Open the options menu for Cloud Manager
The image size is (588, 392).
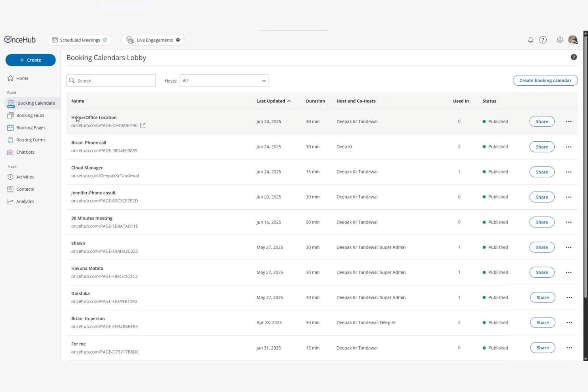click(x=569, y=172)
